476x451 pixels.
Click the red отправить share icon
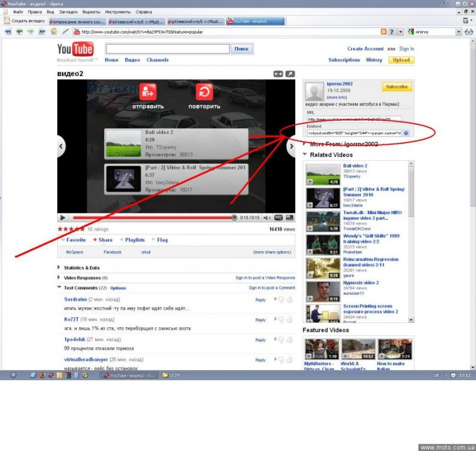click(148, 91)
